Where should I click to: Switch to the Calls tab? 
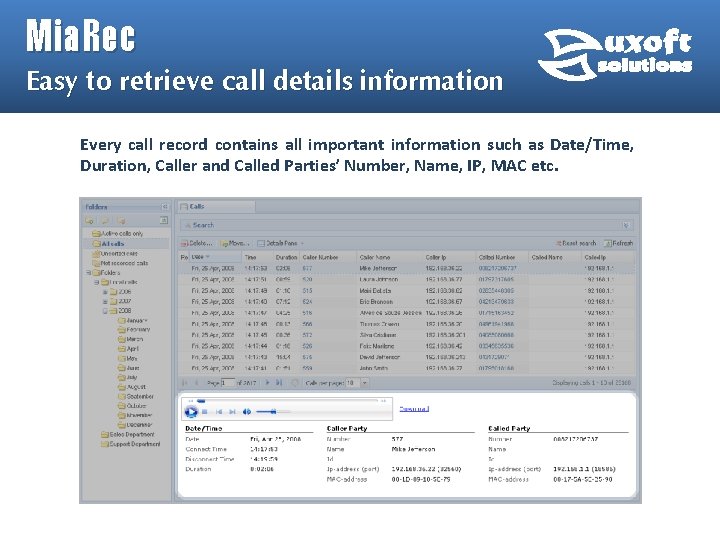(x=216, y=207)
